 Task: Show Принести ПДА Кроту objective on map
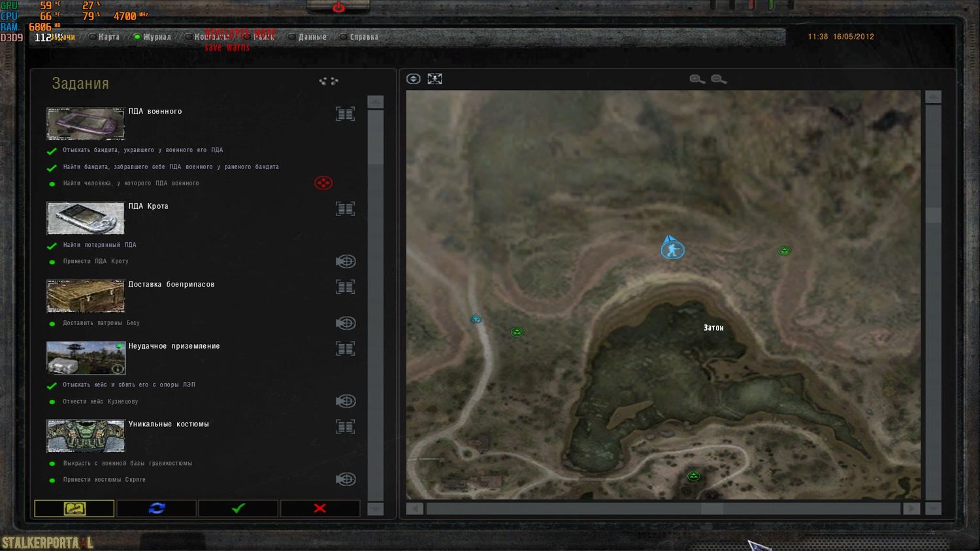tap(346, 262)
